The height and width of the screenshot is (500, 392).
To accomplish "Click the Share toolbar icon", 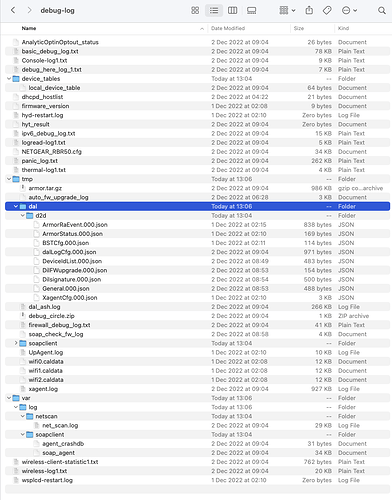I will (309, 10).
